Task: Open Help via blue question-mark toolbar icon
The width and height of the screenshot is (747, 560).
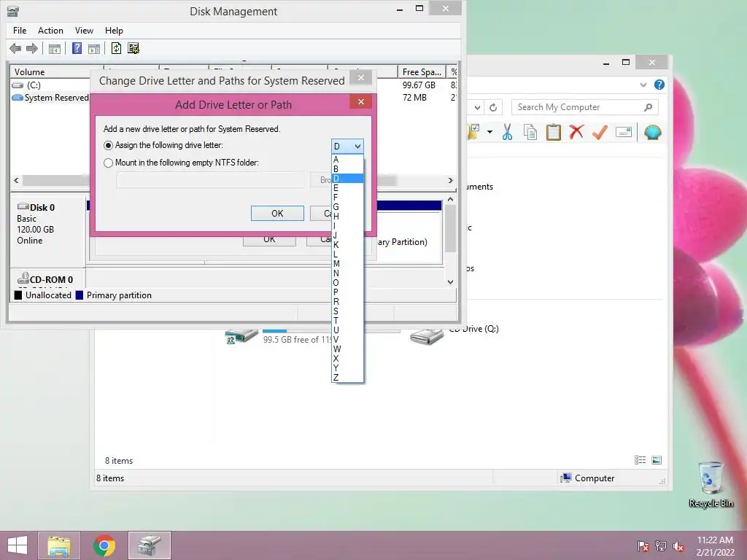Action: tap(77, 48)
